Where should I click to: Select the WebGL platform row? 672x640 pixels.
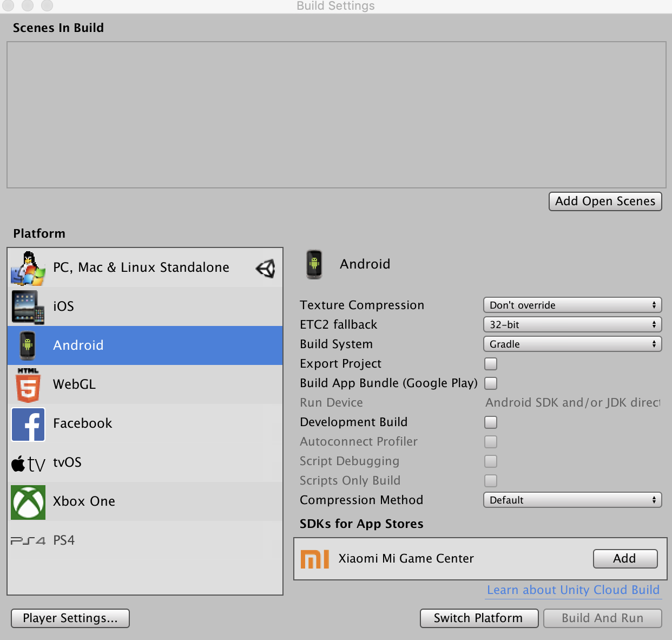pyautogui.click(x=145, y=384)
